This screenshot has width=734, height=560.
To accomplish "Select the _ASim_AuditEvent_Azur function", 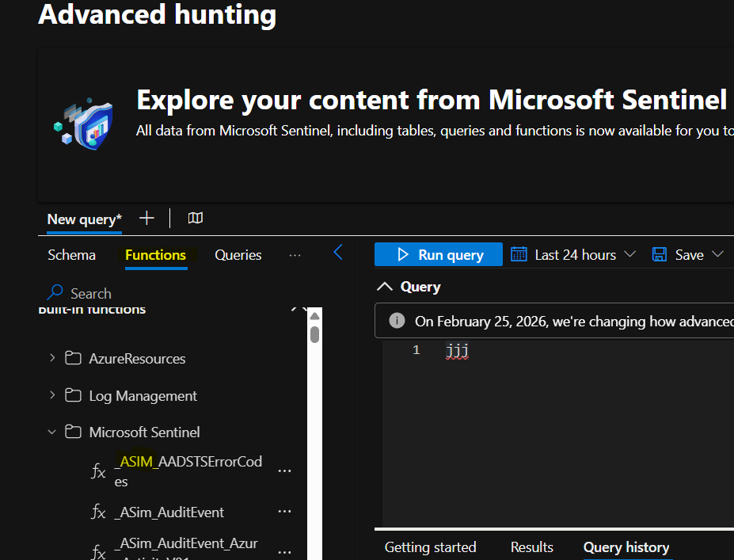I will pos(186,550).
